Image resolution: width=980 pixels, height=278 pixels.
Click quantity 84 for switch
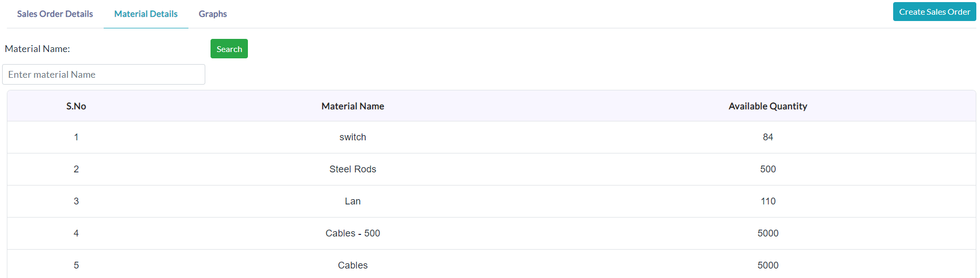pos(768,137)
